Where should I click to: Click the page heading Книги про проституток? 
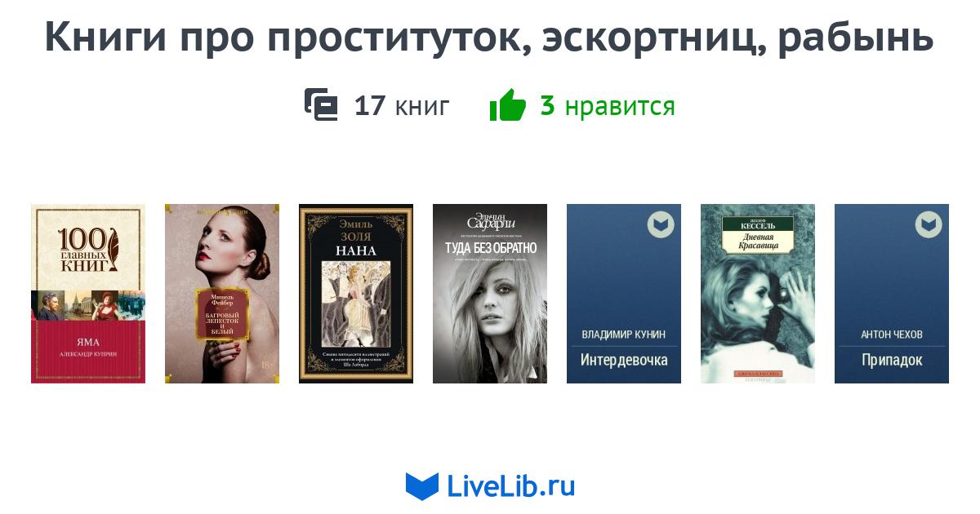489,38
